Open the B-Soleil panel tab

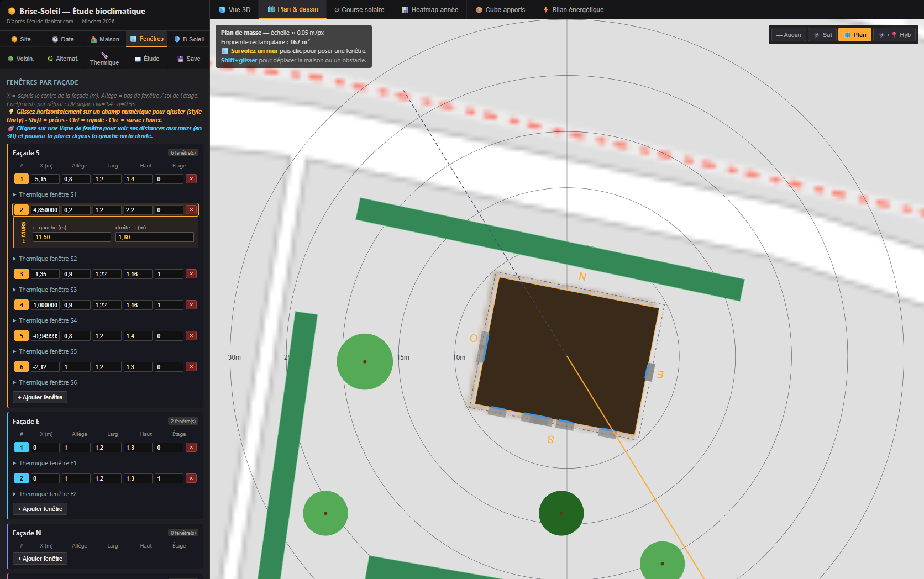[x=189, y=39]
